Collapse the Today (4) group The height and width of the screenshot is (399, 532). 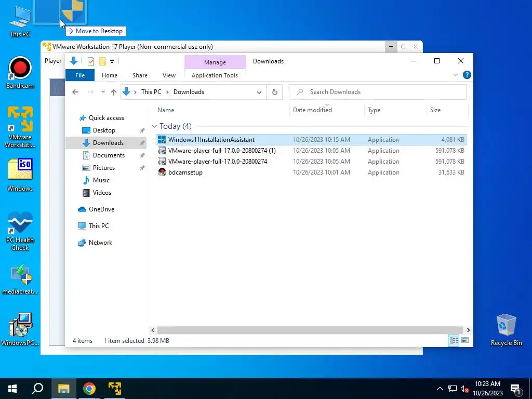pyautogui.click(x=154, y=126)
